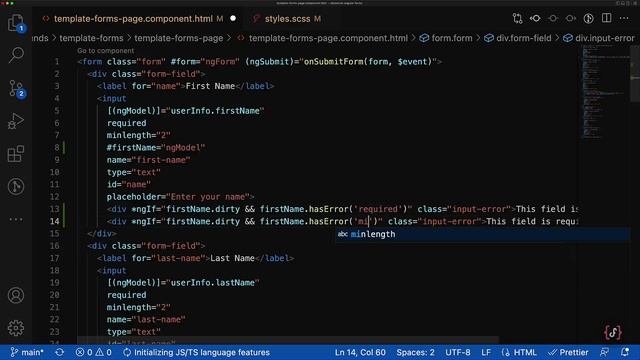
Task: Switch to template-forms-page.component.html tab
Action: pos(133,19)
